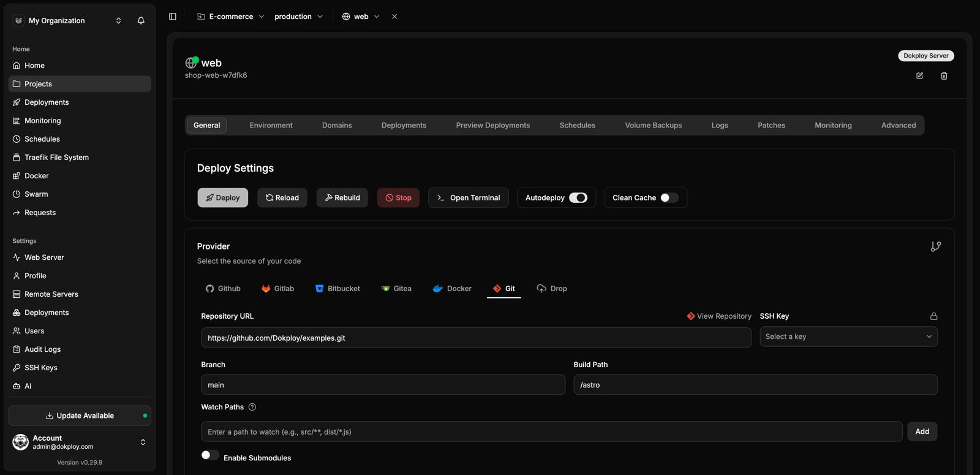Switch to the Environment tab
The width and height of the screenshot is (980, 475).
(271, 125)
